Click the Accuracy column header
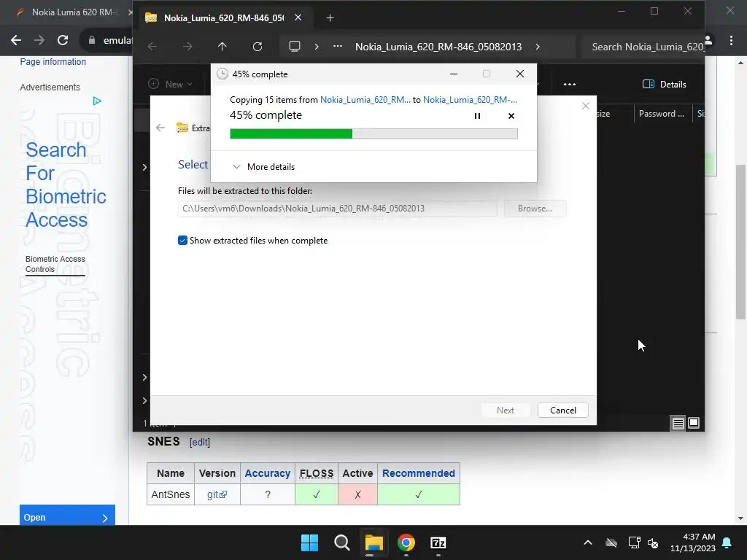Viewport: 747px width, 560px height. [x=267, y=473]
